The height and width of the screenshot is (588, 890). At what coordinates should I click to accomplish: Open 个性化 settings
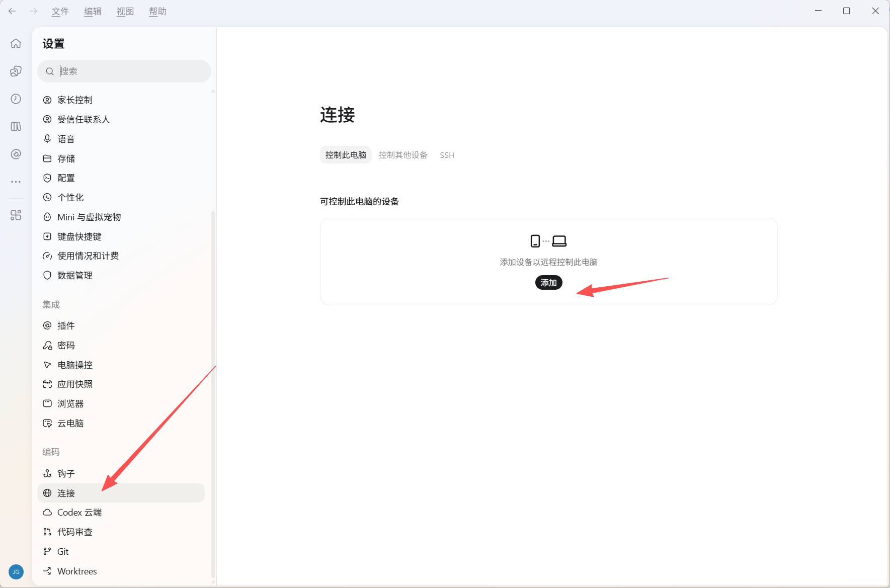coord(121,197)
